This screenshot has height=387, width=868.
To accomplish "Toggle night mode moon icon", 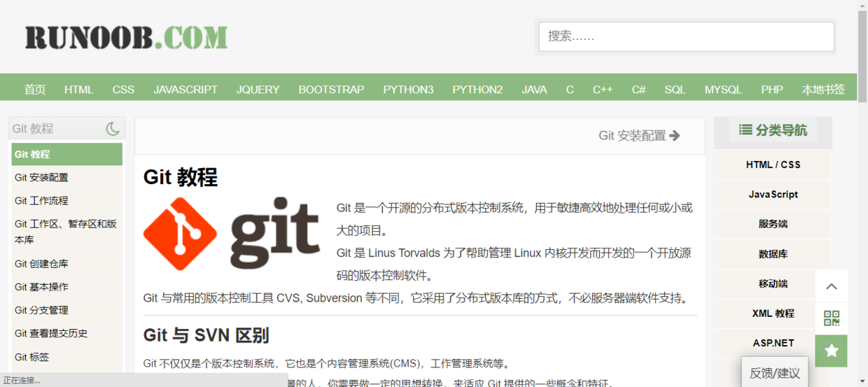I will [113, 129].
